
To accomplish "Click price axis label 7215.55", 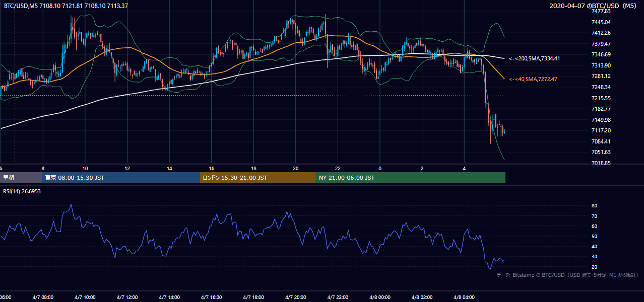I will 601,98.
